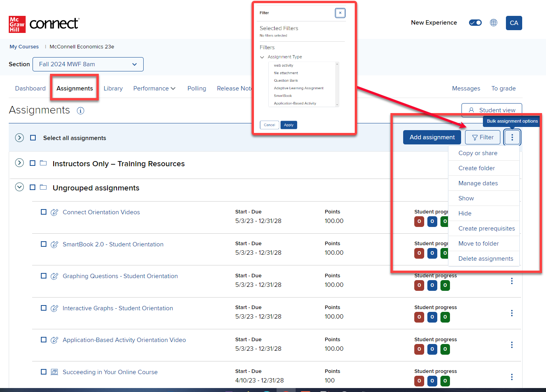Click edit icon beside Connect Orientation Videos

[55, 212]
